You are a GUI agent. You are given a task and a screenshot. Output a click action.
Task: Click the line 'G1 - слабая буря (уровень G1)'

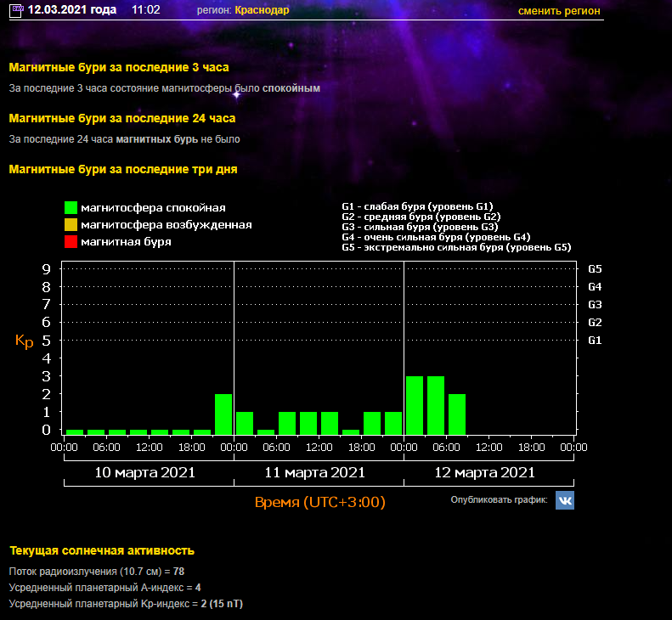tap(417, 206)
